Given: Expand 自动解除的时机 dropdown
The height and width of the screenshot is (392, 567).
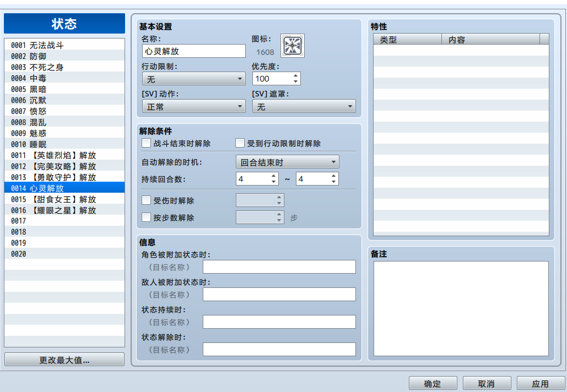Looking at the screenshot, I should click(x=288, y=162).
